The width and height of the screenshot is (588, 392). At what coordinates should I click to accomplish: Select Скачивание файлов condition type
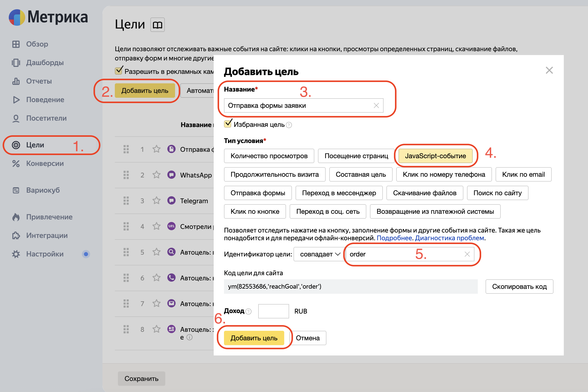425,193
